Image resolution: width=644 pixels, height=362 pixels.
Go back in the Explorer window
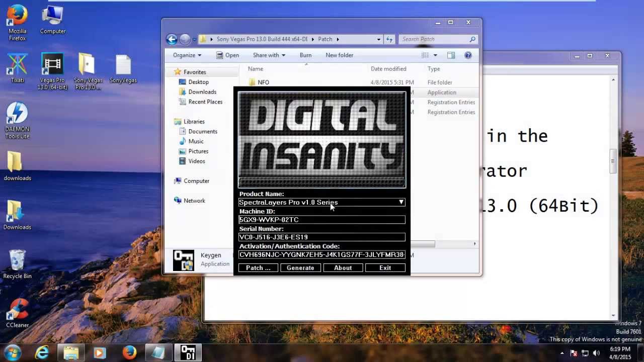pyautogui.click(x=172, y=39)
